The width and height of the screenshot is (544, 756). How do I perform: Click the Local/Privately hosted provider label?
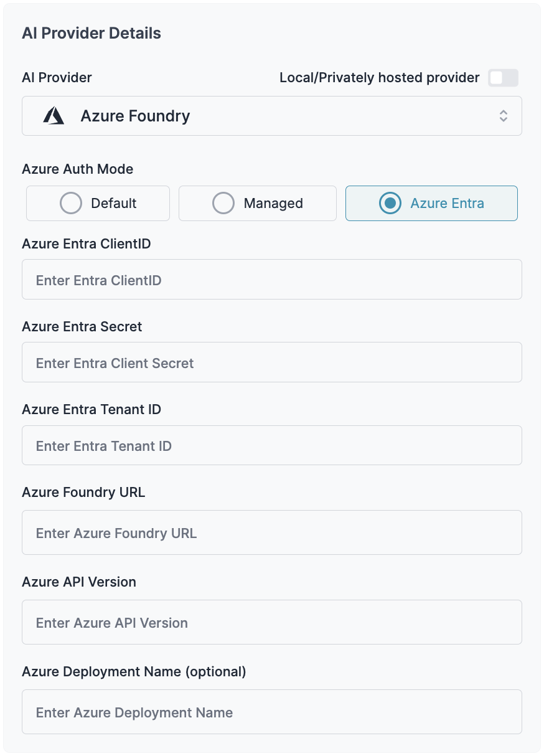[379, 77]
